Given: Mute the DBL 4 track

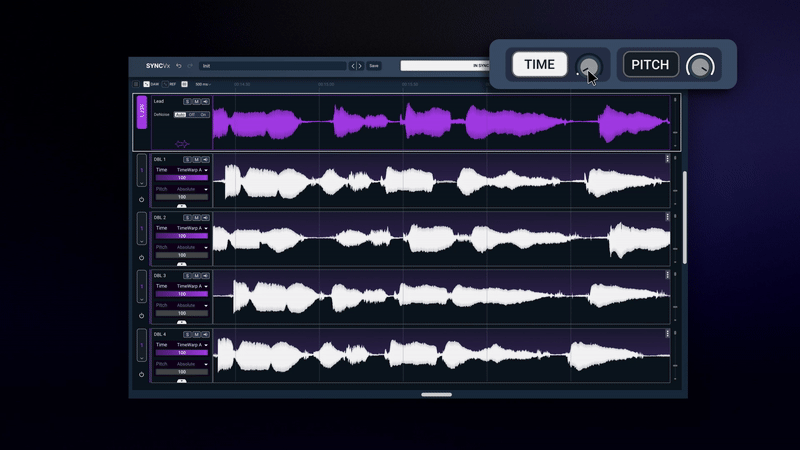Looking at the screenshot, I should coord(196,335).
